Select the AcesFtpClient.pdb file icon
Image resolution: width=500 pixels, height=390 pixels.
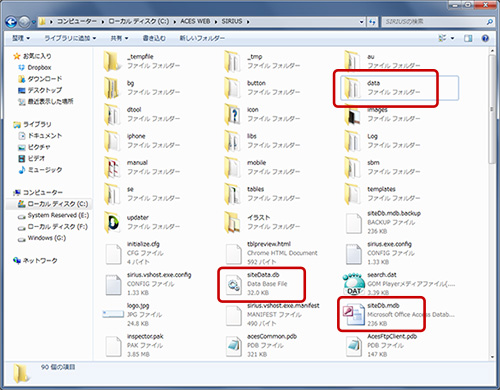coord(354,346)
